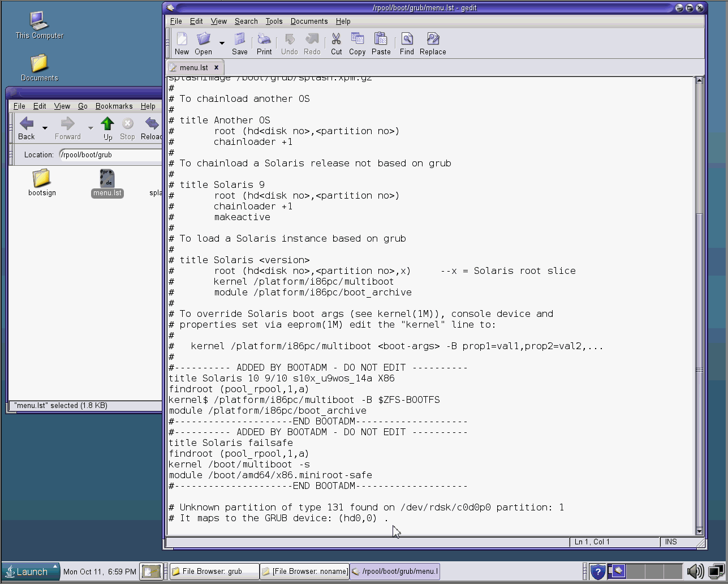Open the Search menu in gedit
728x584 pixels.
click(x=246, y=21)
